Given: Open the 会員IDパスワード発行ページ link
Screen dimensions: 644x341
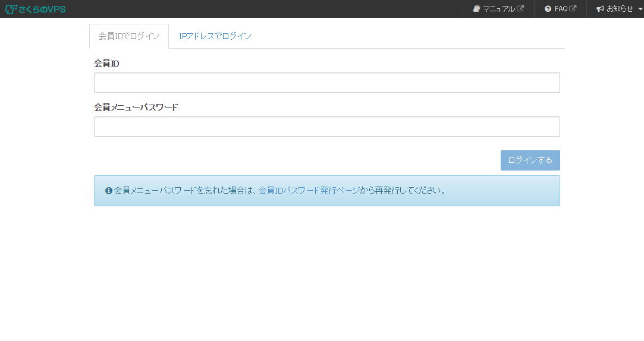Looking at the screenshot, I should coord(309,191).
